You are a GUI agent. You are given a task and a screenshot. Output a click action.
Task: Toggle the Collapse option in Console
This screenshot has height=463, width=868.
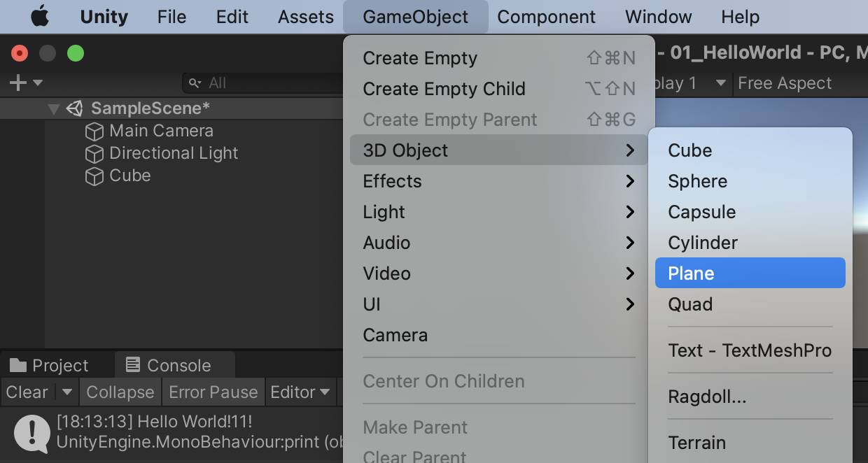click(x=120, y=392)
